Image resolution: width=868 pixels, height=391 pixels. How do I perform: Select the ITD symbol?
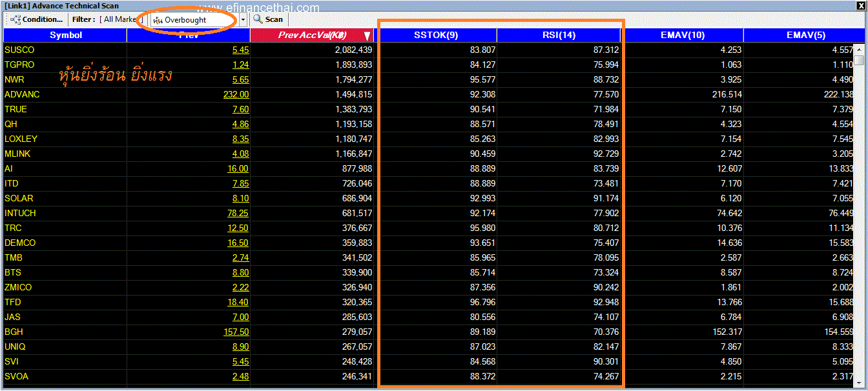[x=12, y=183]
